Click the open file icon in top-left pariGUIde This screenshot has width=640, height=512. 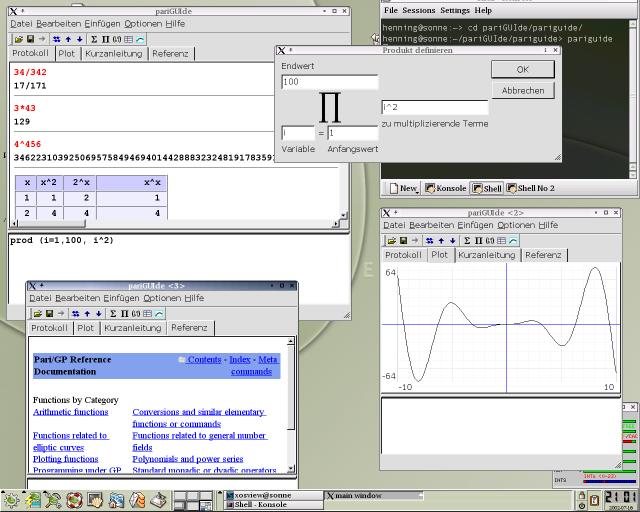tap(18, 38)
